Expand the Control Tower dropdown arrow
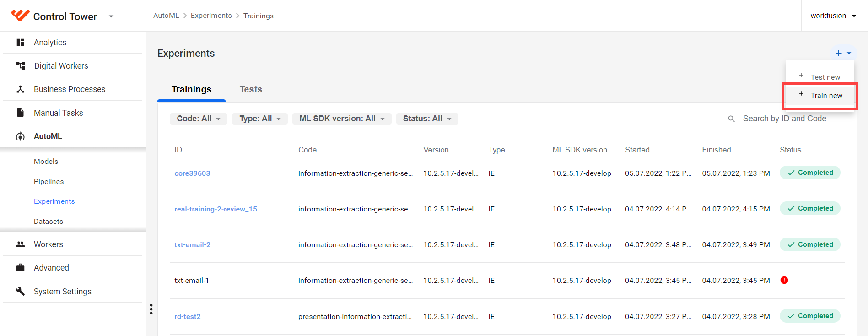This screenshot has height=336, width=868. click(x=111, y=16)
